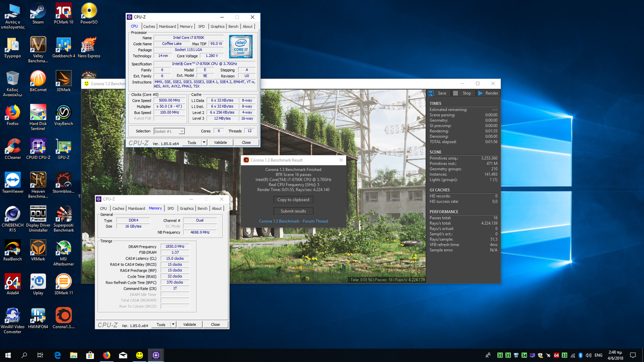Viewport: 644px width, 362px height.
Task: Click the Corona1.3 desktop shortcut
Action: pyautogui.click(x=63, y=319)
